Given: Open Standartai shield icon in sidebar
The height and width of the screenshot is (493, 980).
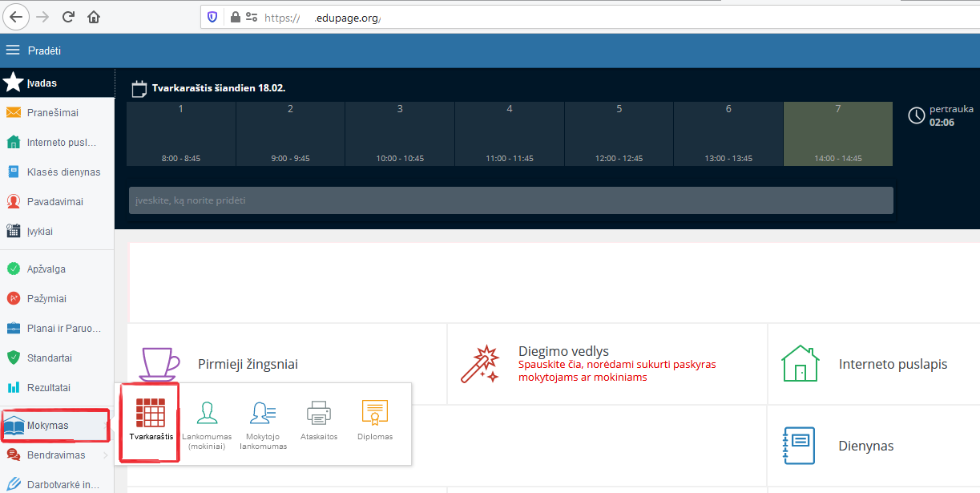Looking at the screenshot, I should [13, 358].
